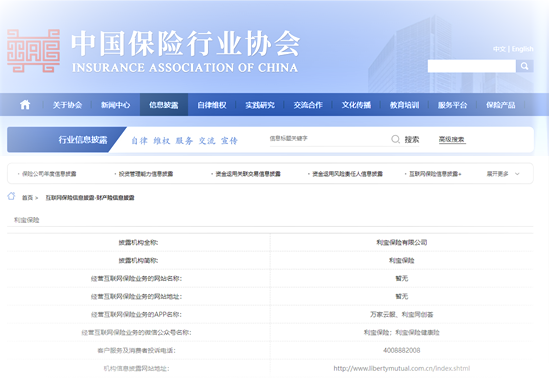Open the 高级搜索 link
Viewport: 549px width, 379px height.
coord(452,139)
